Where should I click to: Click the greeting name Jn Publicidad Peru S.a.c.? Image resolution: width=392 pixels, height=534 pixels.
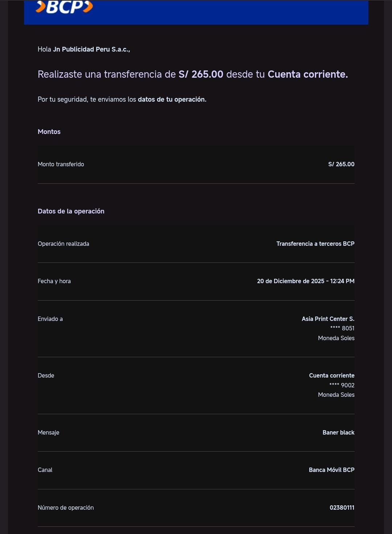tap(91, 49)
